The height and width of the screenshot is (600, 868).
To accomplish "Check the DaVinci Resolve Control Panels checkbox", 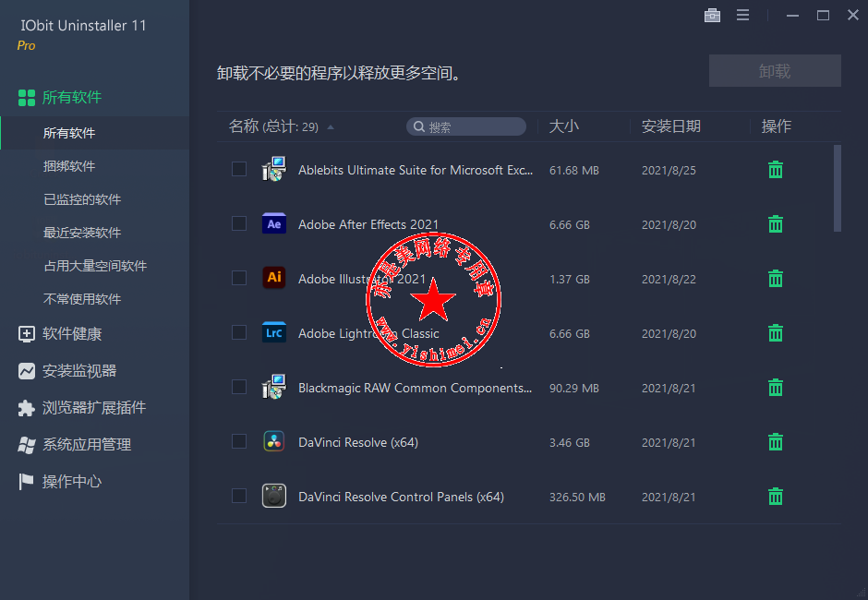I will click(x=239, y=496).
